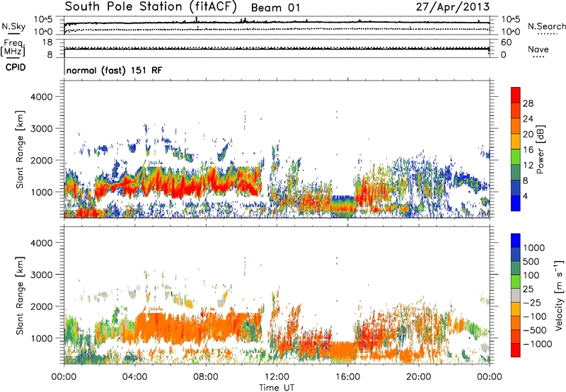Screen dimensions: 566x392
Task: Click the "-25" tick on the Velocity scale
Action: click(x=532, y=302)
